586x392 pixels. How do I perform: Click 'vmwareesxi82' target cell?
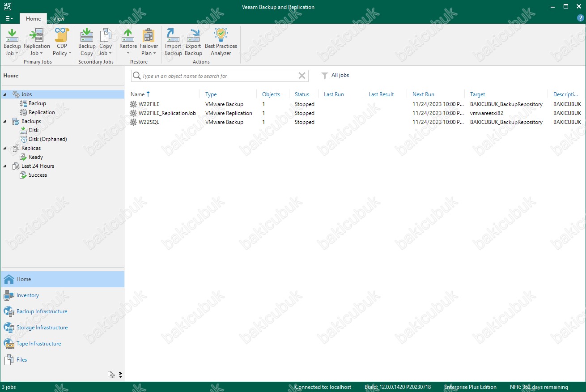point(487,113)
